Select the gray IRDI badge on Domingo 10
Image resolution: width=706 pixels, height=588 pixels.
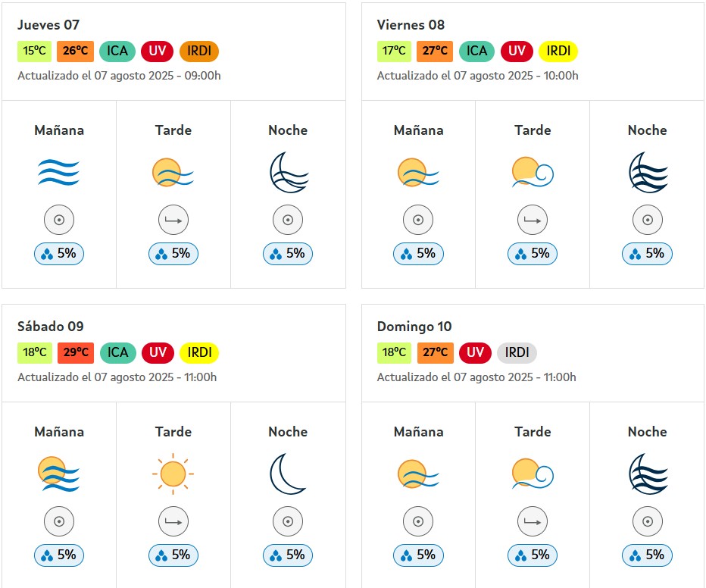click(x=517, y=352)
